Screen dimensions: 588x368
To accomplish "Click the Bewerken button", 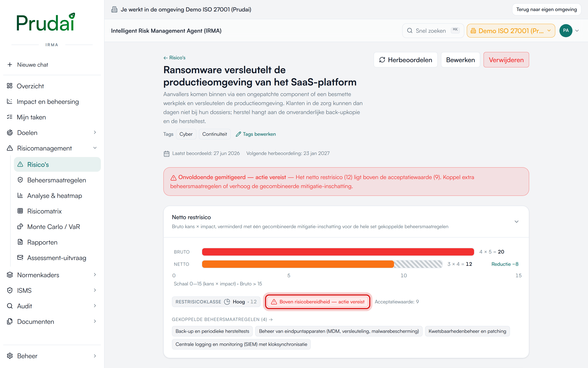I will click(460, 60).
